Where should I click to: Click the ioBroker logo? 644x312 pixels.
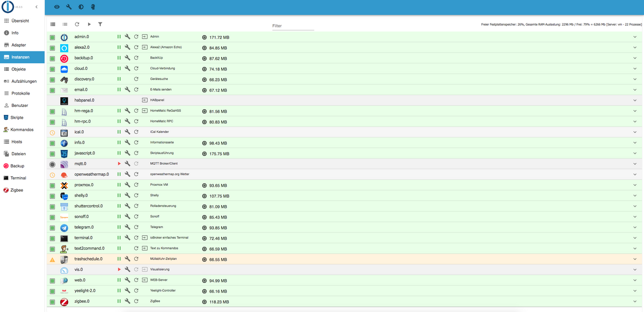coord(8,7)
